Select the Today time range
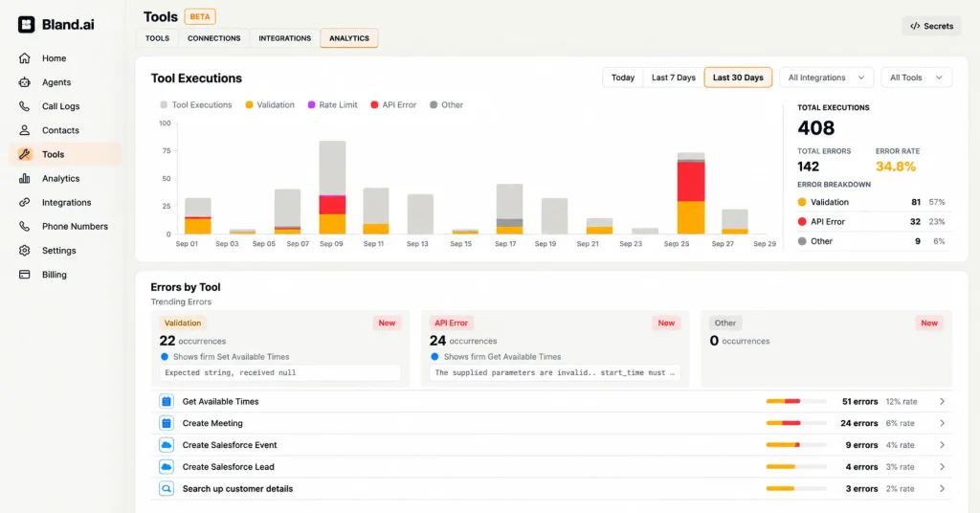This screenshot has height=513, width=980. (x=622, y=78)
